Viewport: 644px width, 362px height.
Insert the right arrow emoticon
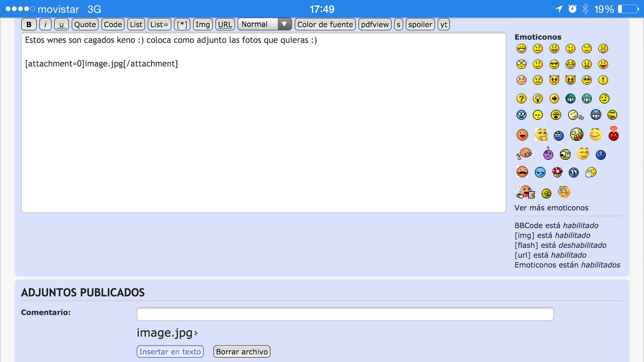click(x=554, y=99)
